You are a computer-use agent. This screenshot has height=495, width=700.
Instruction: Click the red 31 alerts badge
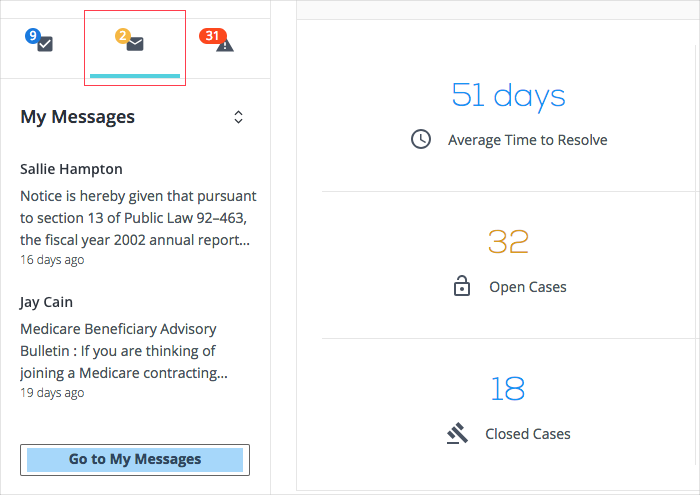click(212, 35)
